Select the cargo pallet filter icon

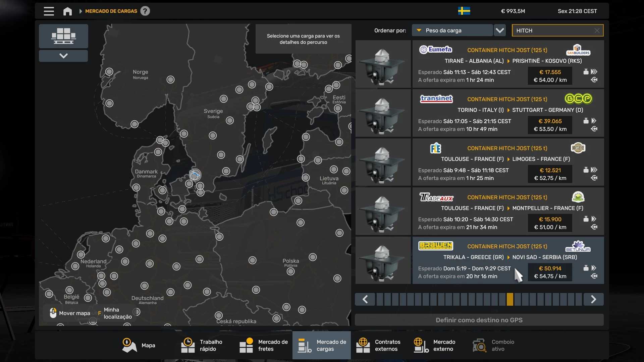click(63, 36)
